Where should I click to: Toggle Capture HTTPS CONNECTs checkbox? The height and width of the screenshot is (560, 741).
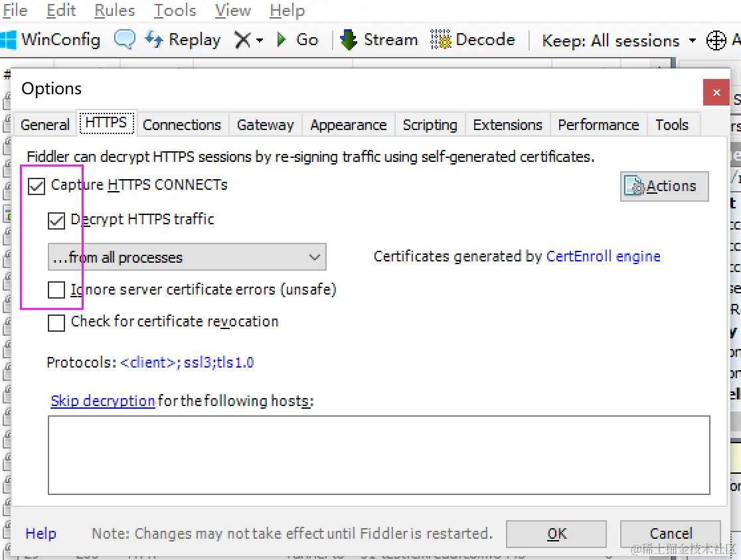coord(37,186)
